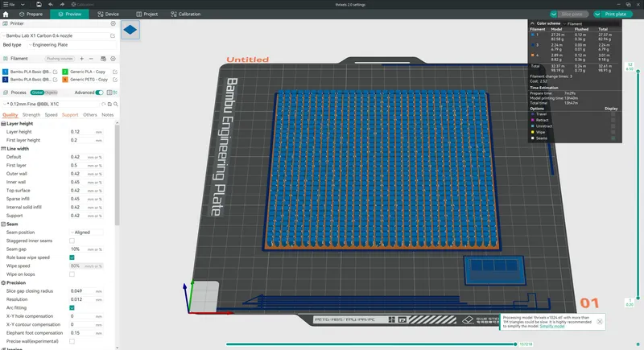Edit filament 4 Generic PETG - Copy preset
The height and width of the screenshot is (350, 644).
[115, 80]
